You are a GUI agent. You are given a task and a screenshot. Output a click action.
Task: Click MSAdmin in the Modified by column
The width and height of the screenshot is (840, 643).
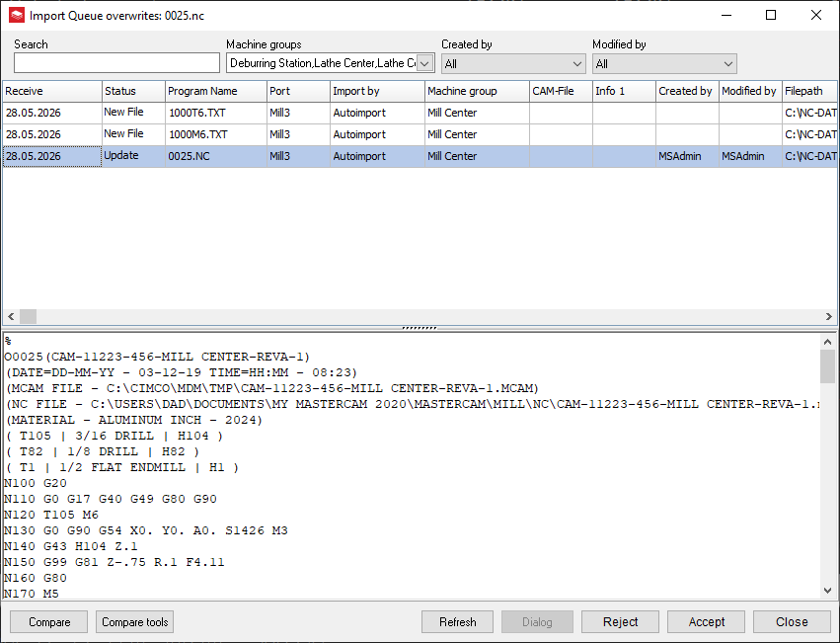pyautogui.click(x=750, y=156)
